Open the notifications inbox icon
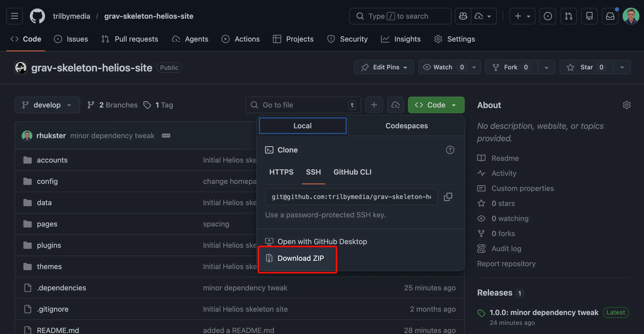Image resolution: width=644 pixels, height=334 pixels. 610,16
